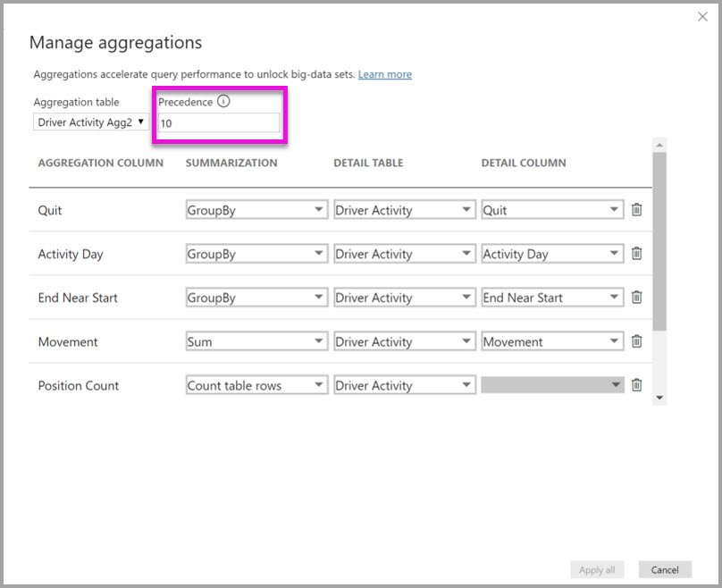722x588 pixels.
Task: Click the Learn more link
Action: coord(384,74)
